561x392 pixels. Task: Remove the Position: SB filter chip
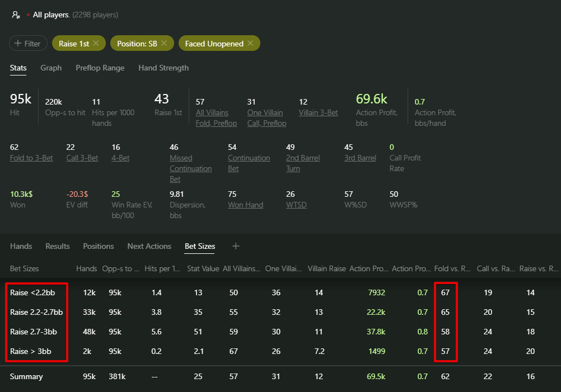[163, 44]
